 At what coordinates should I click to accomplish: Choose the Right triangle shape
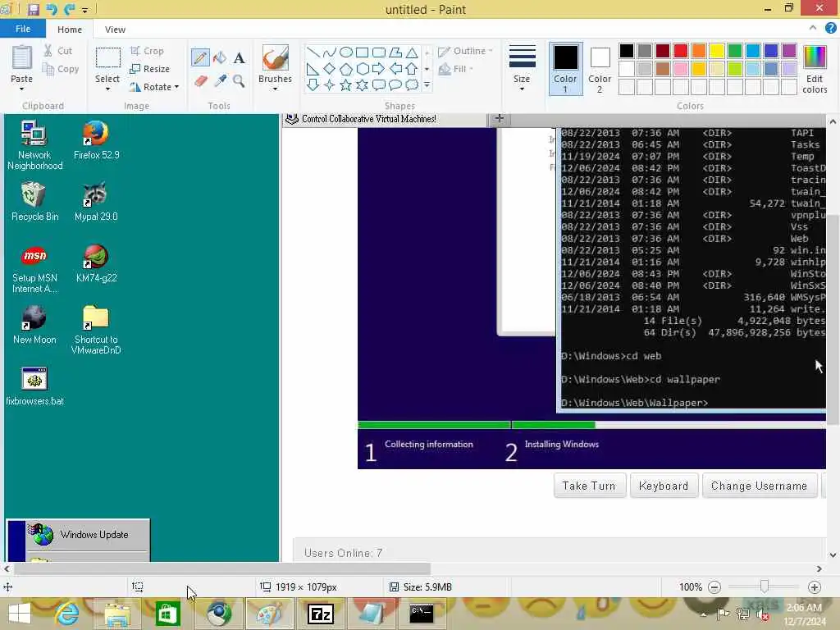point(313,69)
